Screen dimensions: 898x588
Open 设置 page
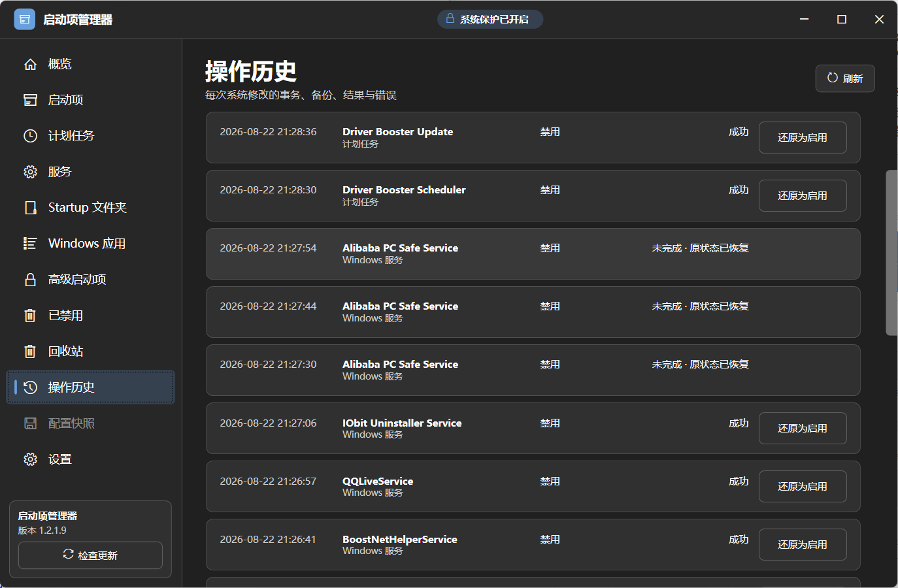91,459
